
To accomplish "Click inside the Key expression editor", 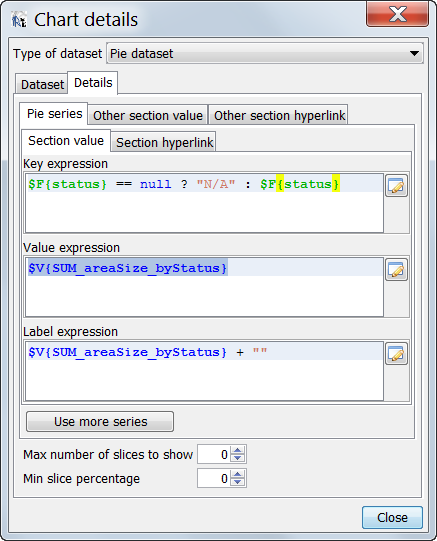I will click(x=205, y=203).
